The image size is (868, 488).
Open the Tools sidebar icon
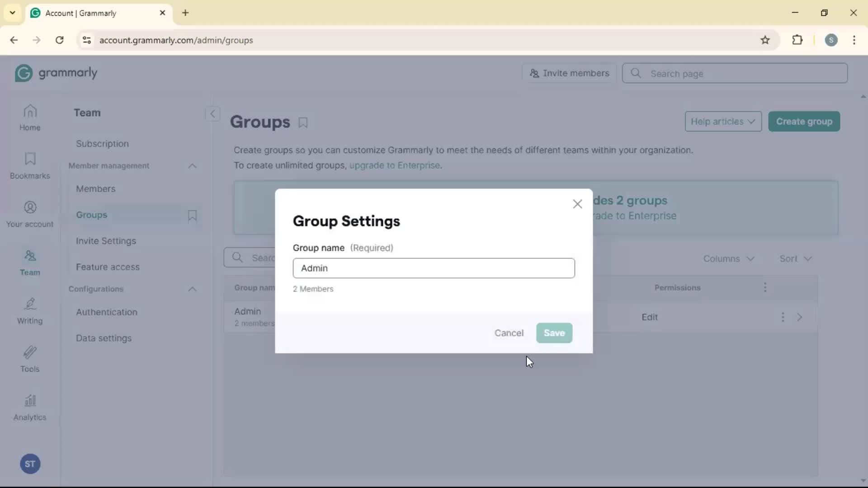click(30, 359)
